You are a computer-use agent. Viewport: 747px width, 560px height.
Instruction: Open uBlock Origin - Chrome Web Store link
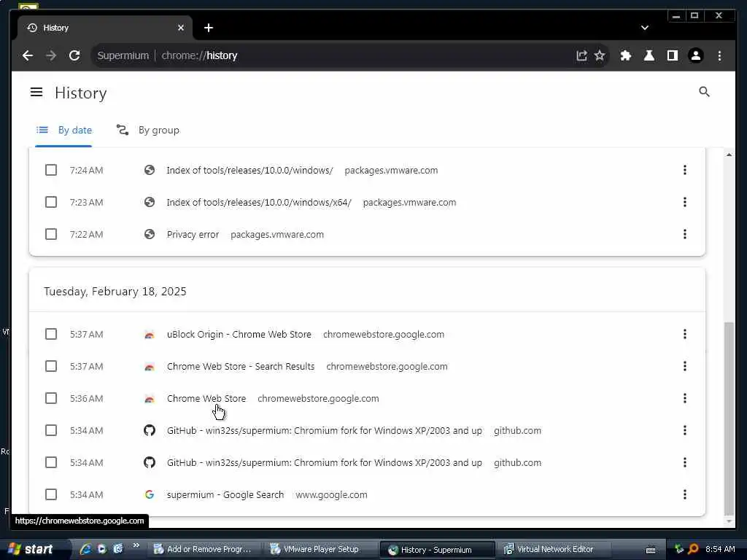coord(239,334)
